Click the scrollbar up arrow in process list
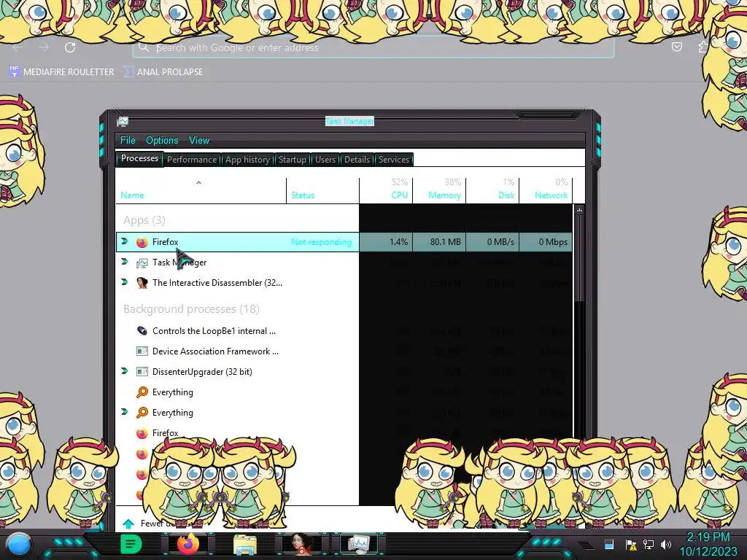747x560 pixels. (x=579, y=210)
